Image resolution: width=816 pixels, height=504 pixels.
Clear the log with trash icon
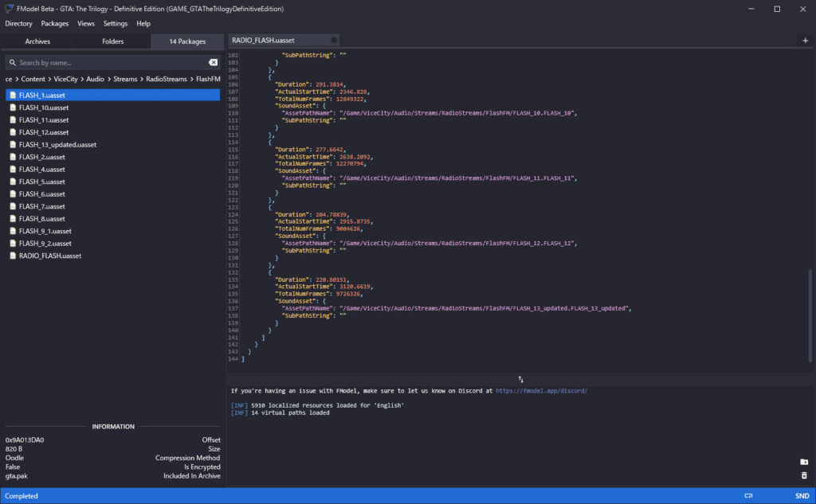click(803, 475)
